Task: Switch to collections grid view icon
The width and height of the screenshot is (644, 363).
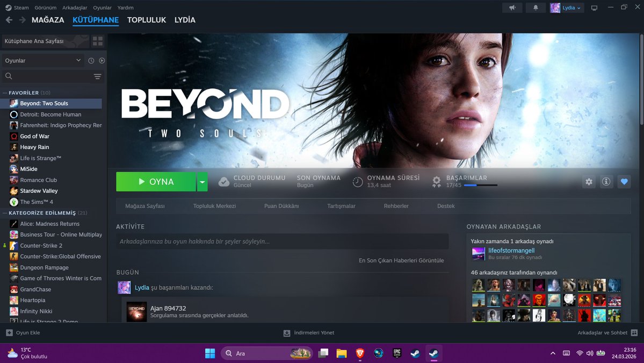Action: (x=98, y=41)
